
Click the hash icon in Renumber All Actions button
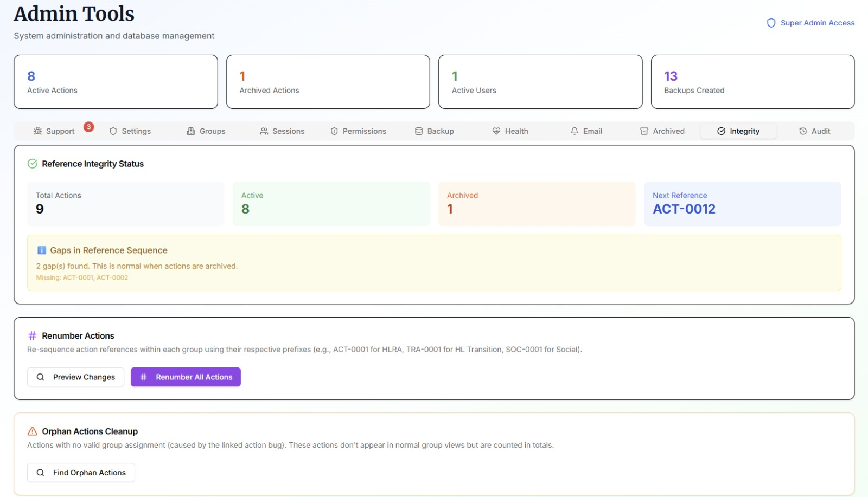point(144,377)
